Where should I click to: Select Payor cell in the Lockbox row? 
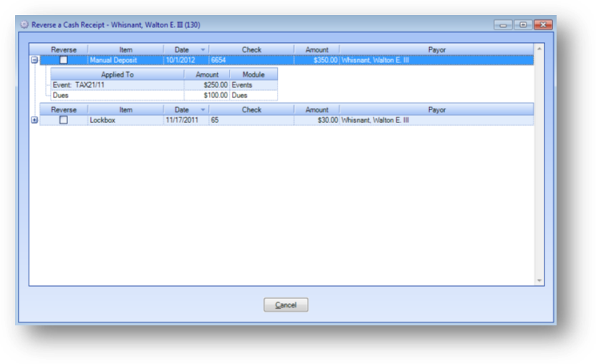click(x=436, y=120)
